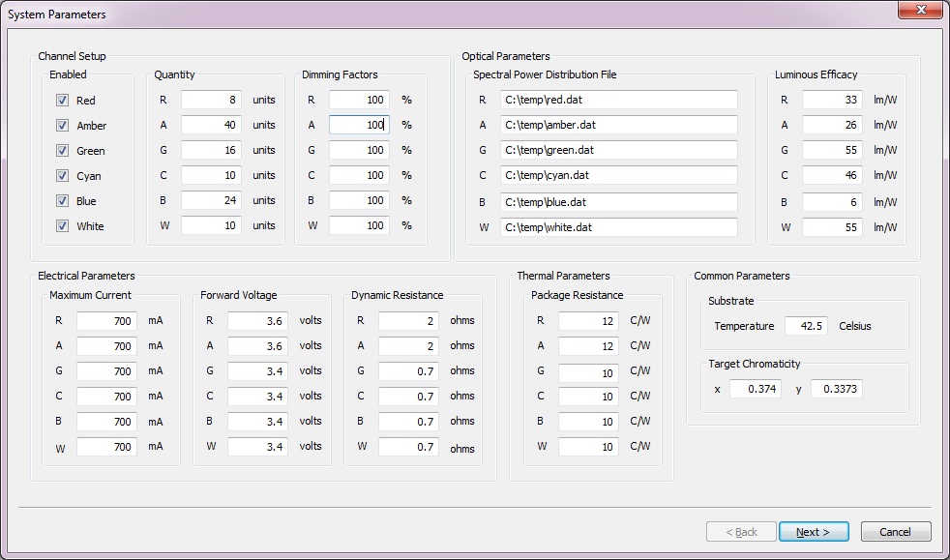Click the Cyan luminous efficacy field
Image resolution: width=950 pixels, height=560 pixels.
[x=833, y=175]
